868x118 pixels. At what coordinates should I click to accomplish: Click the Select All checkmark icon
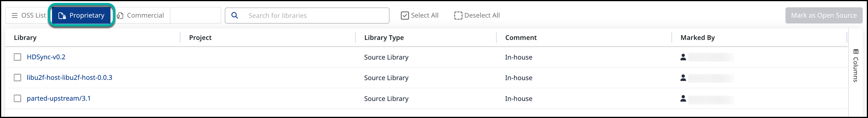click(x=405, y=16)
